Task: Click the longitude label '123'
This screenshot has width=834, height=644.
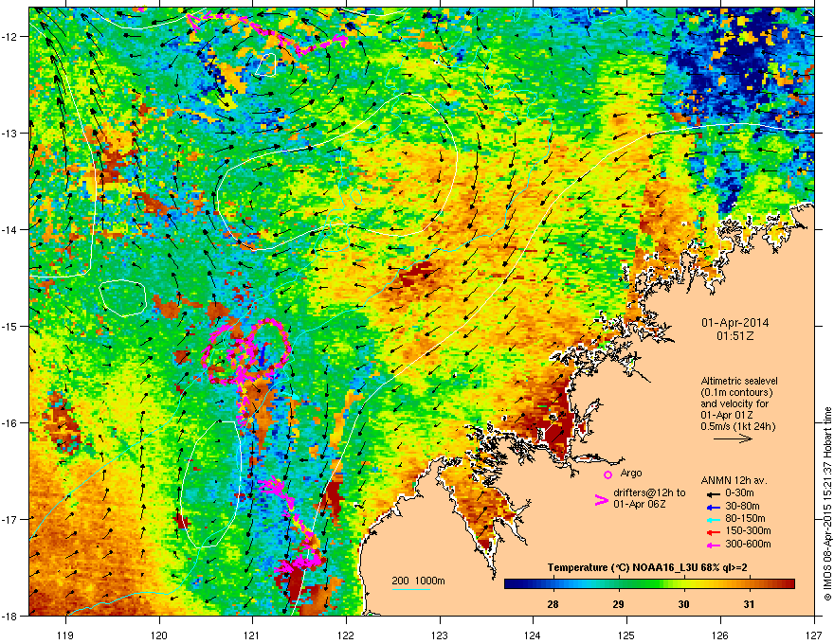Action: pos(440,635)
